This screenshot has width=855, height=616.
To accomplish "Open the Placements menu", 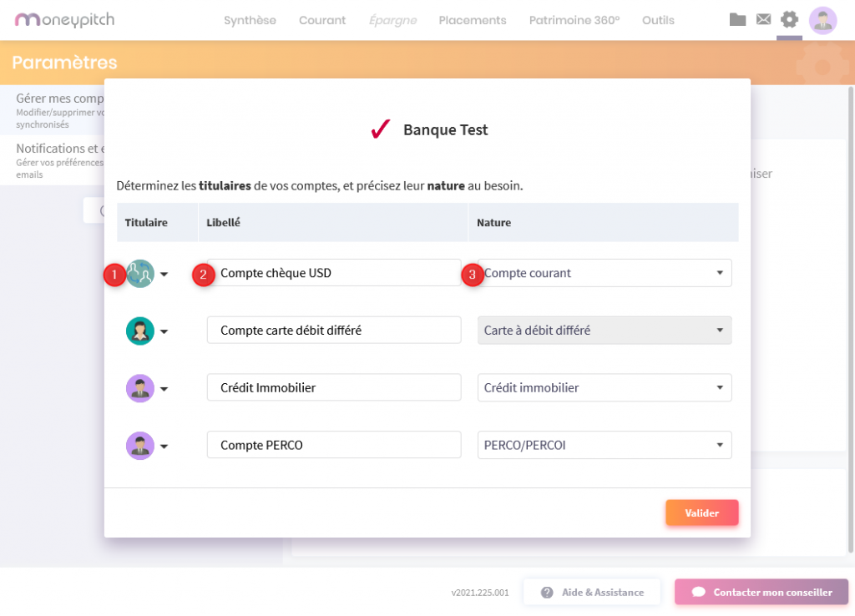I will [473, 20].
